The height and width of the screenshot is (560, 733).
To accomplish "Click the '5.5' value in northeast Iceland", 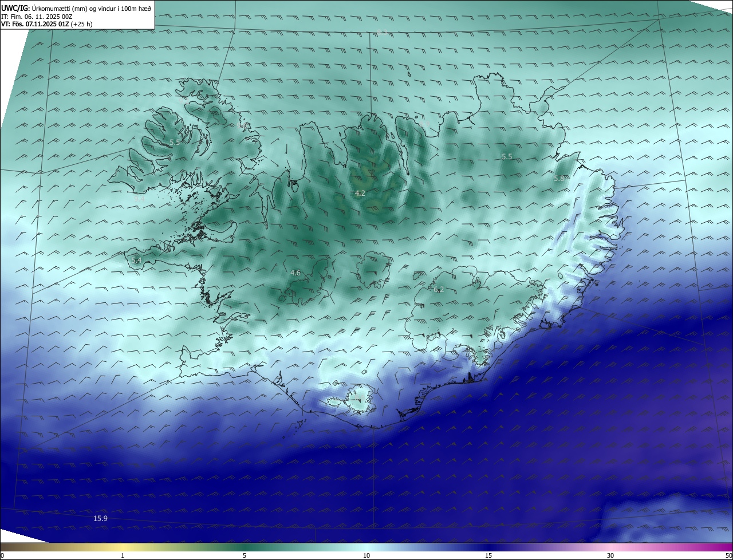I will point(507,156).
